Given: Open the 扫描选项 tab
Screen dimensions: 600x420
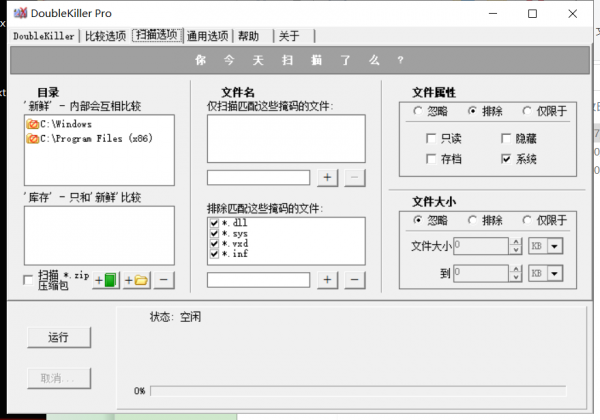Looking at the screenshot, I should coord(157,35).
